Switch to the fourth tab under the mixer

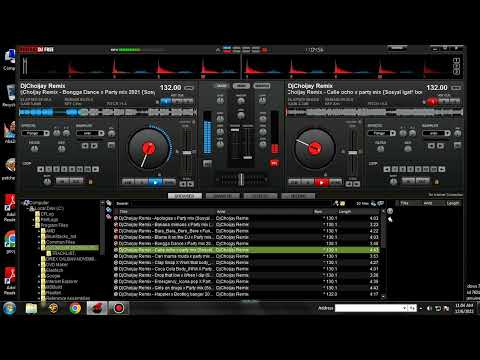click(x=298, y=196)
